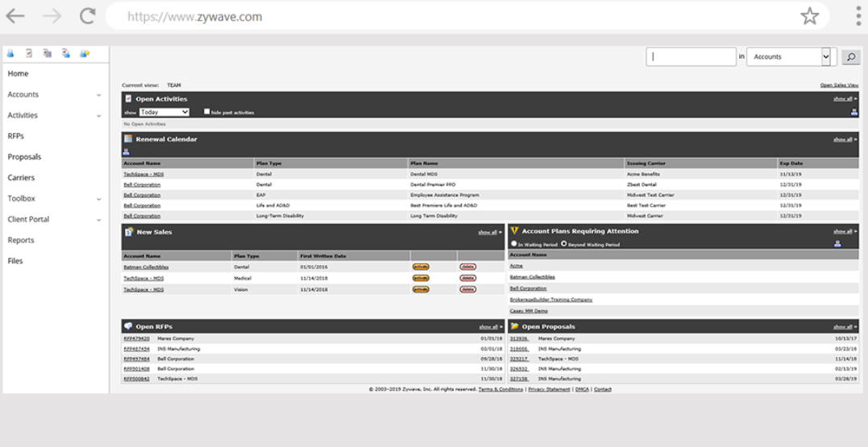
Task: Click the blue person icon in sidebar toolbar
Action: click(10, 54)
